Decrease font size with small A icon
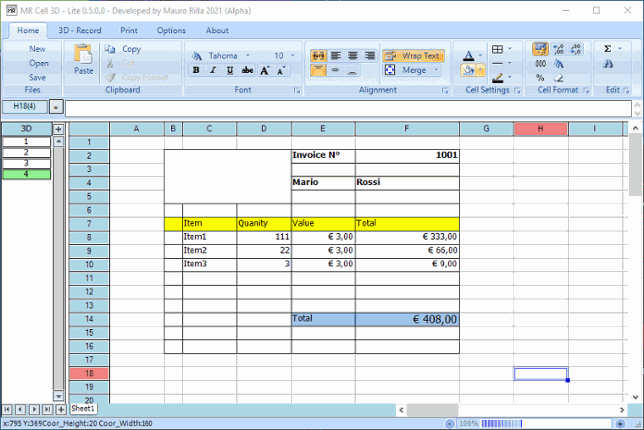This screenshot has height=430, width=644. click(281, 70)
